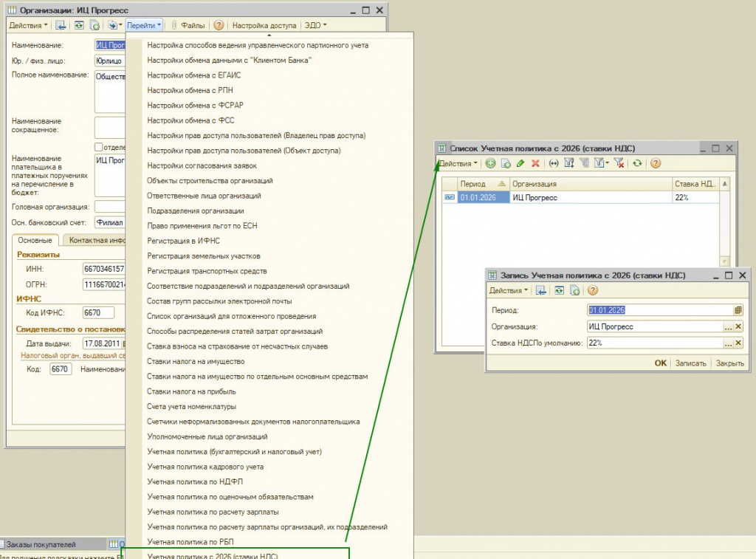The image size is (756, 559).
Task: Open help icon in Список window
Action: [656, 163]
